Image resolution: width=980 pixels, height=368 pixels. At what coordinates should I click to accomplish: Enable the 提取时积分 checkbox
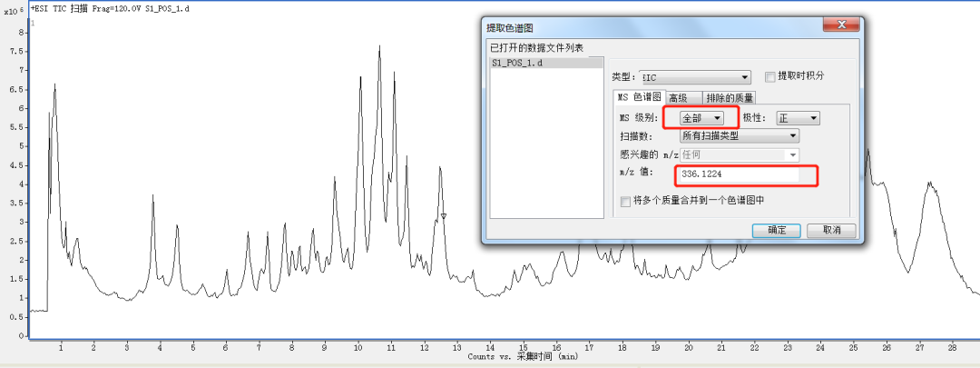pyautogui.click(x=770, y=76)
